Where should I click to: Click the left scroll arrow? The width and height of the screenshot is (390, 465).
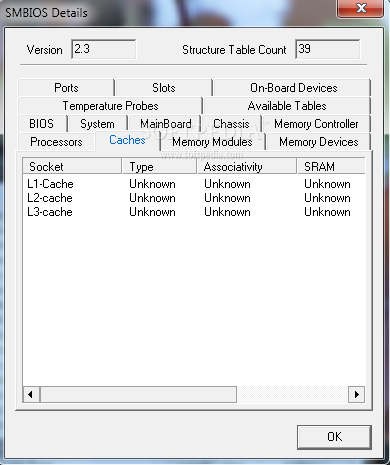tap(31, 395)
